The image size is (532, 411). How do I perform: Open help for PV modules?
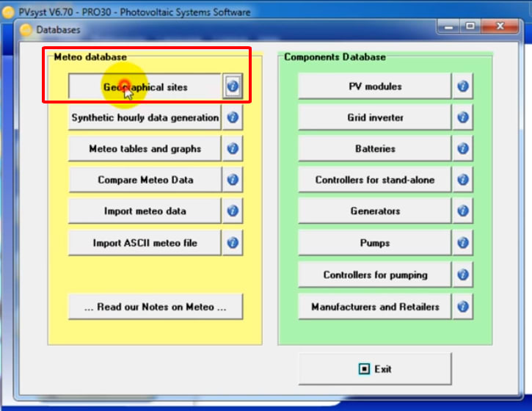point(463,86)
